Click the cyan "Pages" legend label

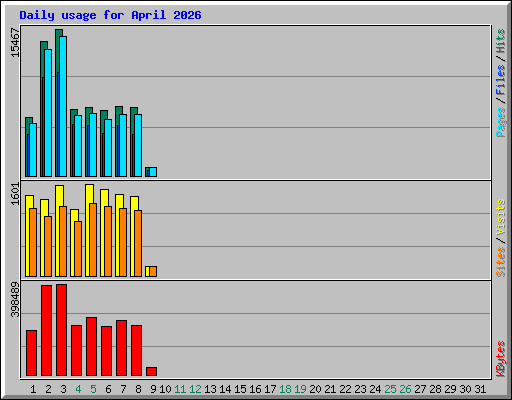(x=501, y=122)
